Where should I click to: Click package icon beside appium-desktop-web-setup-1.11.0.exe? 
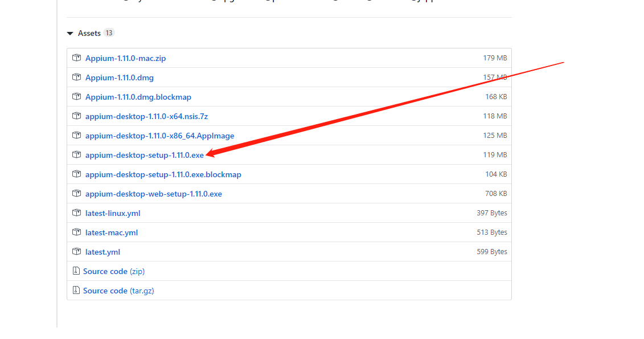(x=76, y=193)
